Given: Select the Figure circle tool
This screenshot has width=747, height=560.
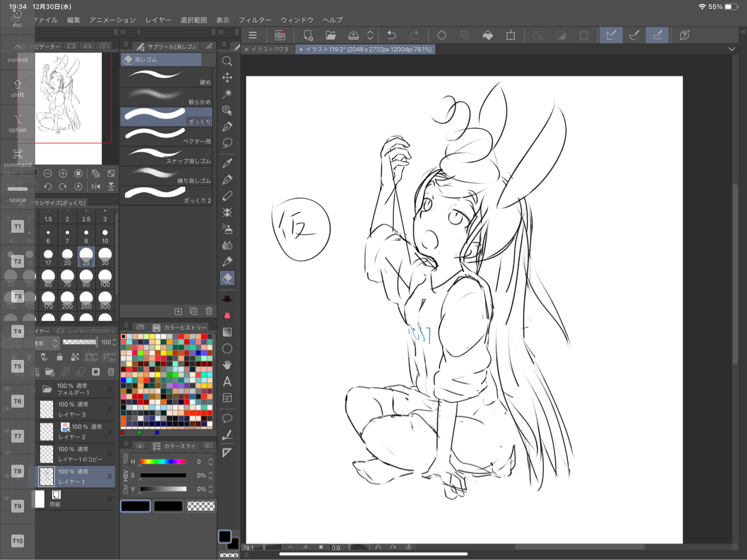Looking at the screenshot, I should (228, 349).
